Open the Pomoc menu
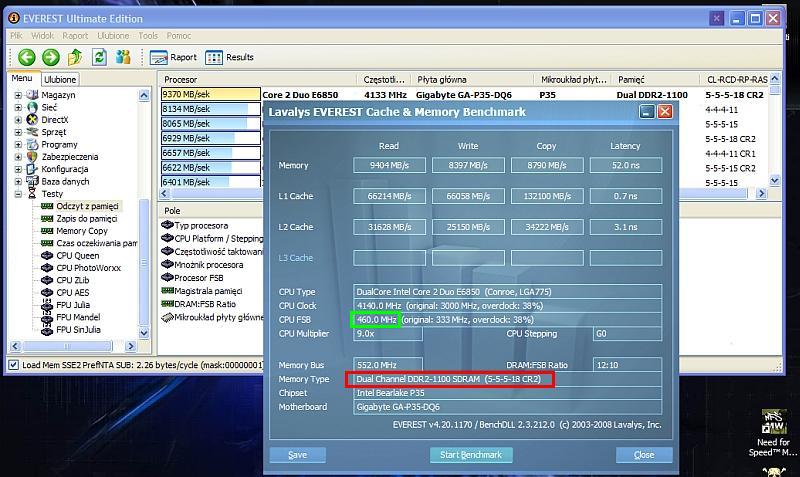 click(x=179, y=36)
